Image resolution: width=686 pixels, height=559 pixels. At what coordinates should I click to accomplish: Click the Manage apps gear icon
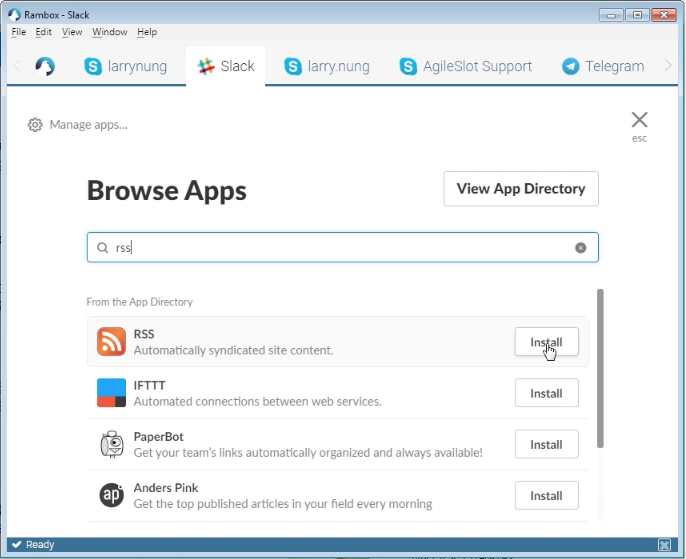pos(35,125)
